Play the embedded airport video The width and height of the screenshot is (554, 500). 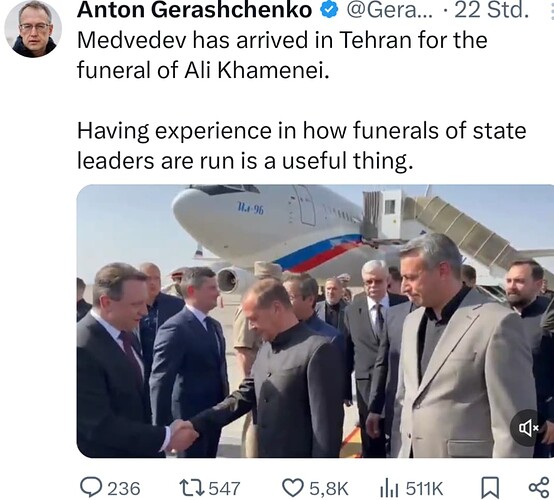click(x=315, y=321)
